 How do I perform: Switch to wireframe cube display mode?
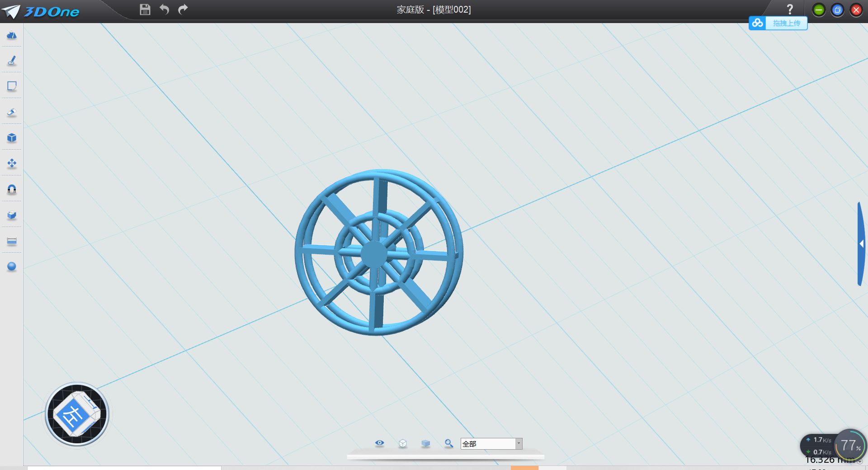(x=403, y=444)
